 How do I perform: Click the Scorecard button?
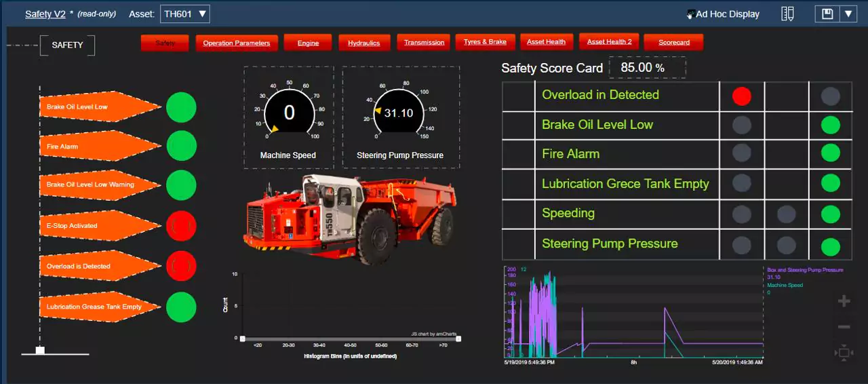point(673,43)
